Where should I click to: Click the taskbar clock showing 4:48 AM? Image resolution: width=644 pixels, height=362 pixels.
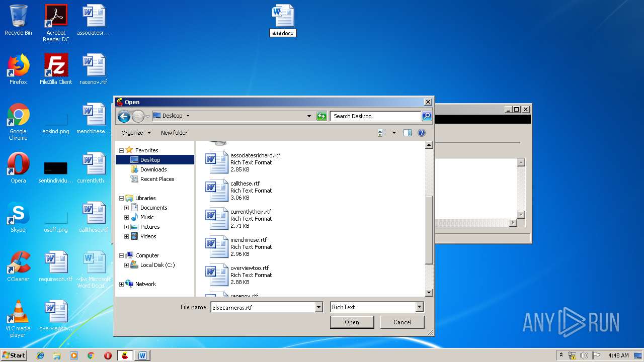(618, 355)
